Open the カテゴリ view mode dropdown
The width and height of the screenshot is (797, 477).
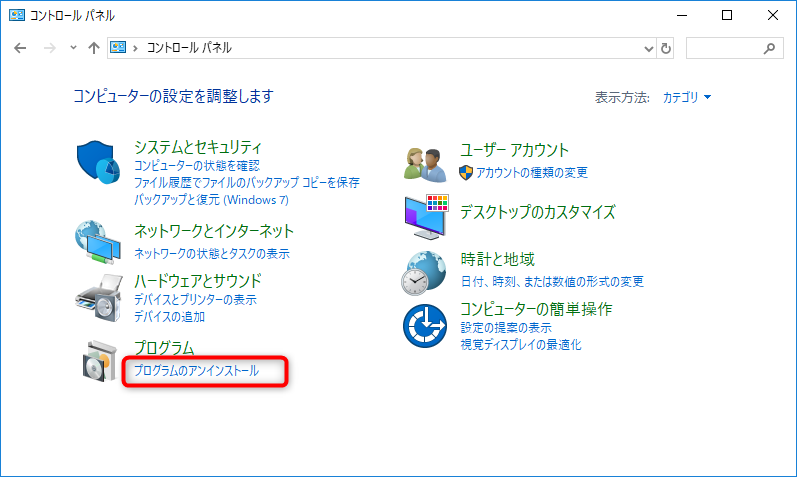click(x=687, y=97)
